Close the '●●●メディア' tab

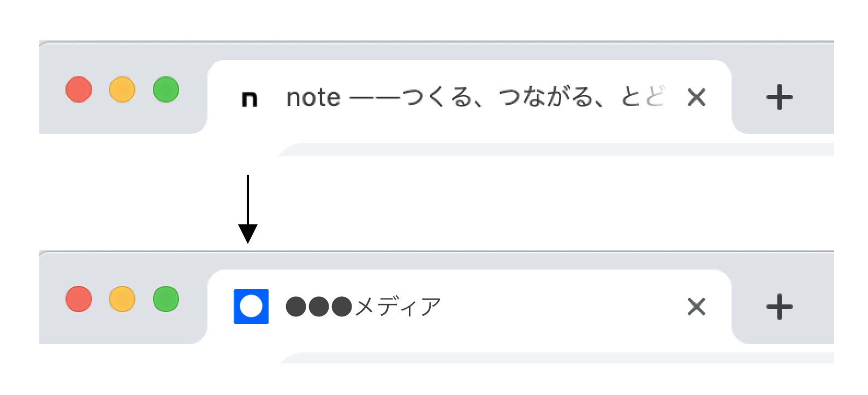point(697,307)
